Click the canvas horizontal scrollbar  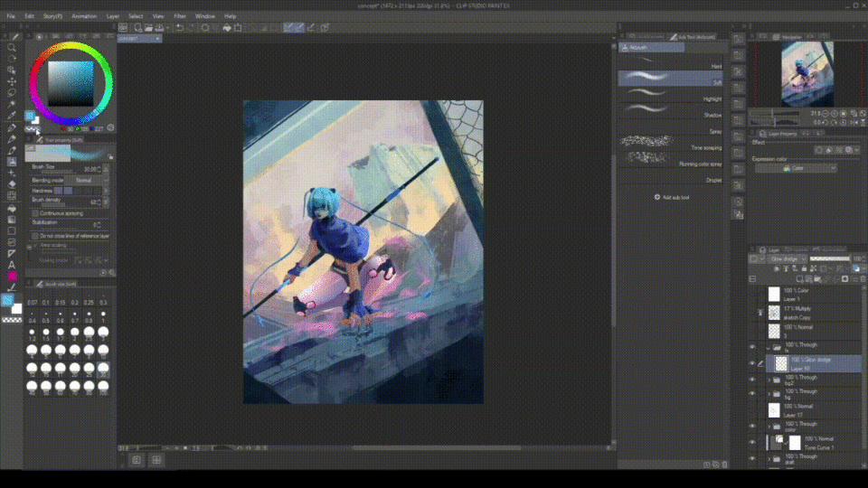point(436,448)
